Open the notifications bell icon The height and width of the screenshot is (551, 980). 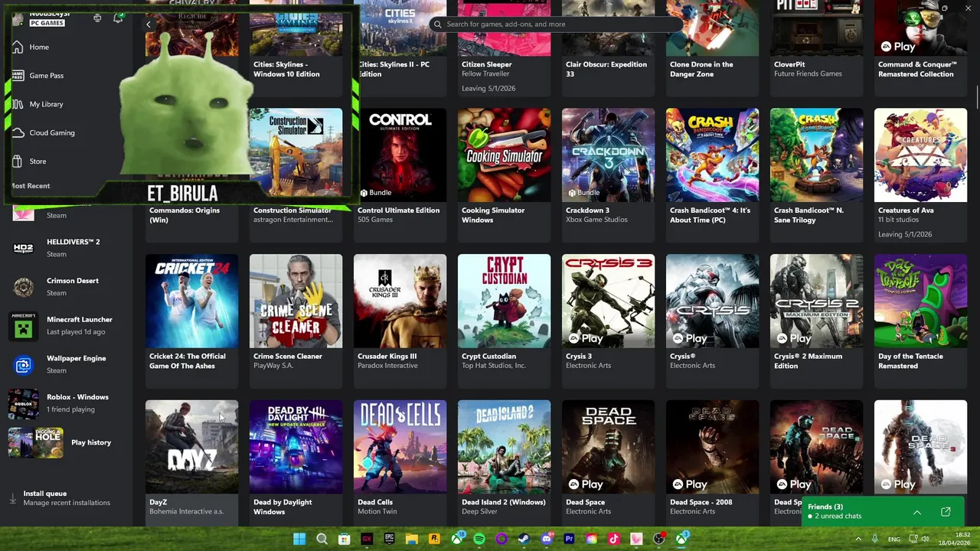(118, 18)
